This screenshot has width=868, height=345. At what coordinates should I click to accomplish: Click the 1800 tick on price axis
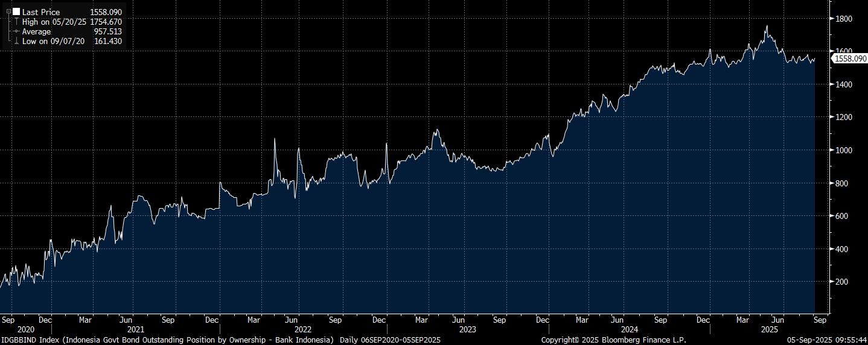pyautogui.click(x=844, y=19)
